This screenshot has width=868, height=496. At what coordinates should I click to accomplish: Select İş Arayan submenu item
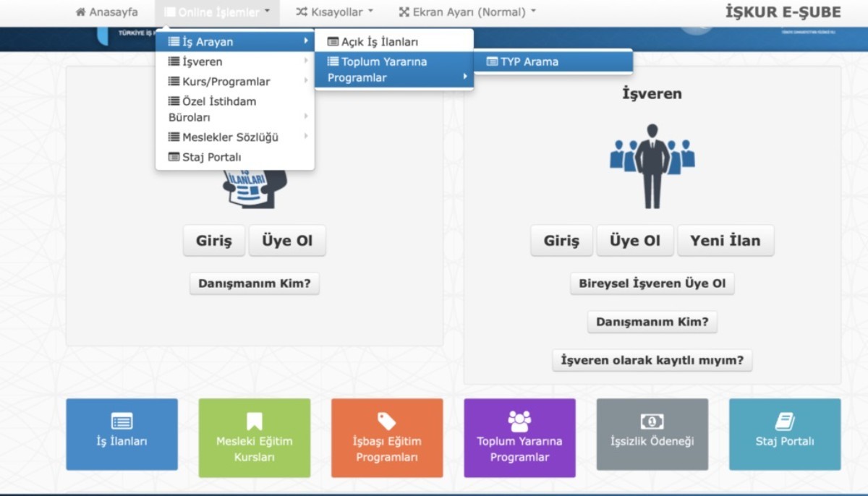point(235,42)
